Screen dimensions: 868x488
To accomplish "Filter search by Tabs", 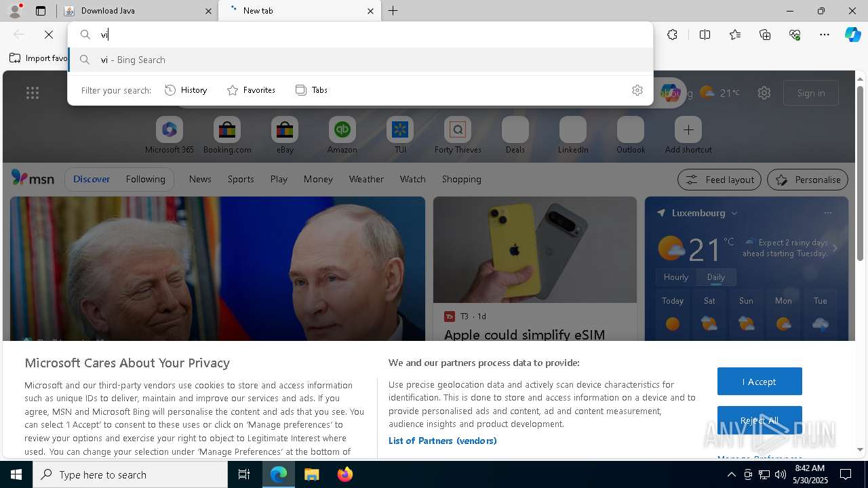I will tap(312, 90).
